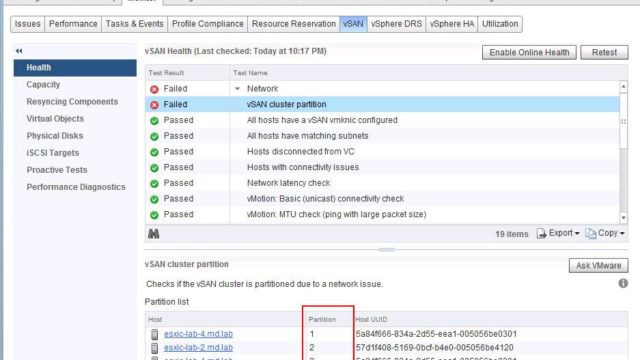The image size is (640, 360).
Task: Click the Retest button
Action: (x=604, y=52)
